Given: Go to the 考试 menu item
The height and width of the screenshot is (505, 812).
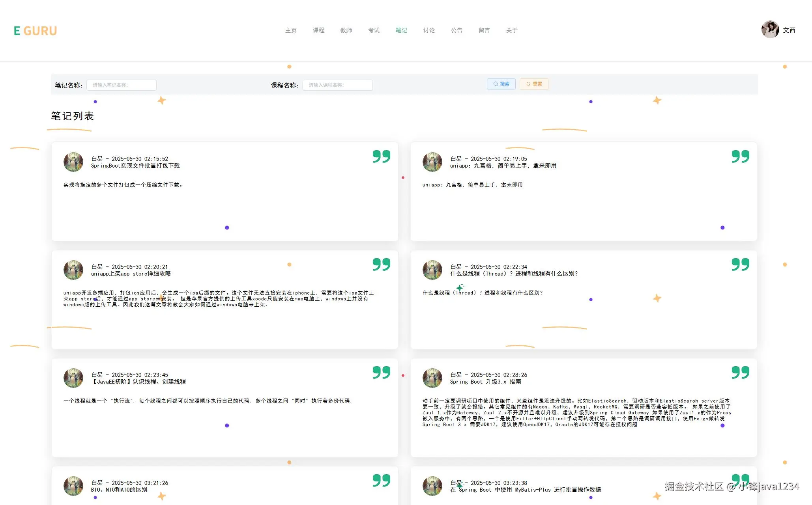Looking at the screenshot, I should (x=374, y=30).
